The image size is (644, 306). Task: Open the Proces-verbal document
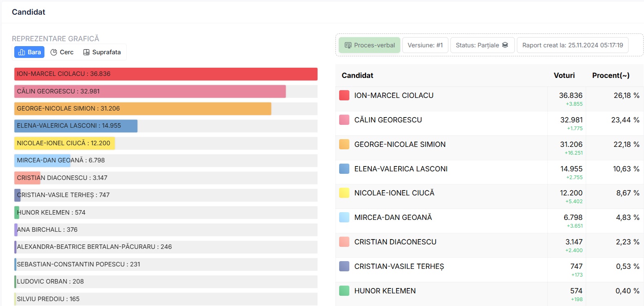click(x=369, y=45)
